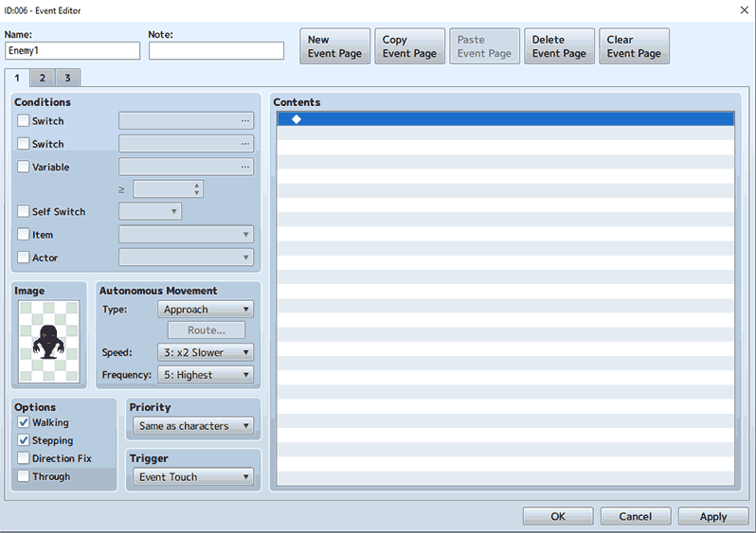Click Copy Event Page button

(x=410, y=46)
